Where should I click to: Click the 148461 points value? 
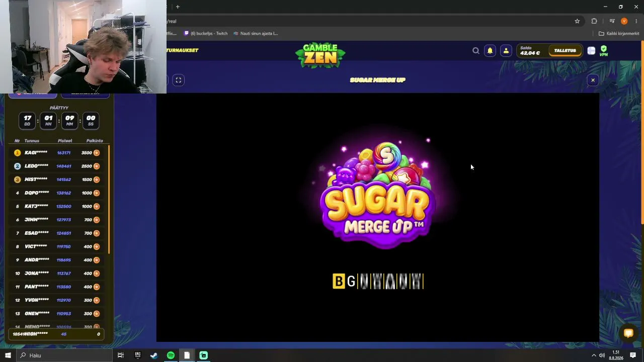click(x=64, y=166)
